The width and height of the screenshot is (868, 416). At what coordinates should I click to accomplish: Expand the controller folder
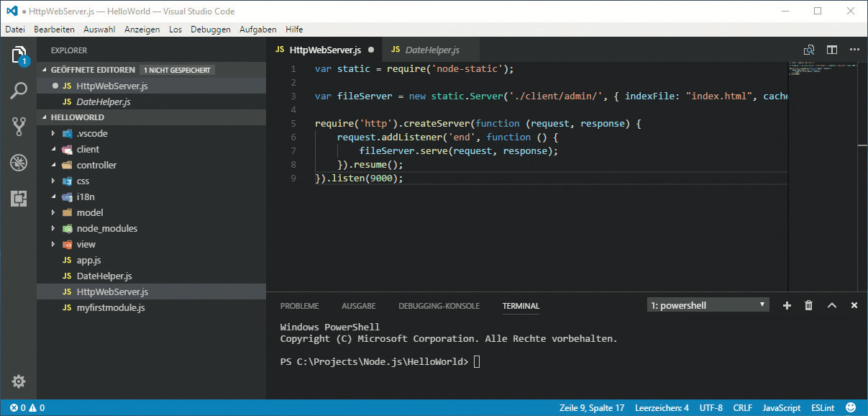[96, 165]
